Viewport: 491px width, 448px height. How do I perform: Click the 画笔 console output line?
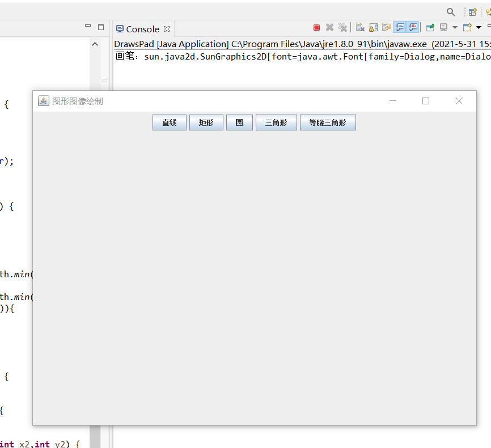[303, 56]
